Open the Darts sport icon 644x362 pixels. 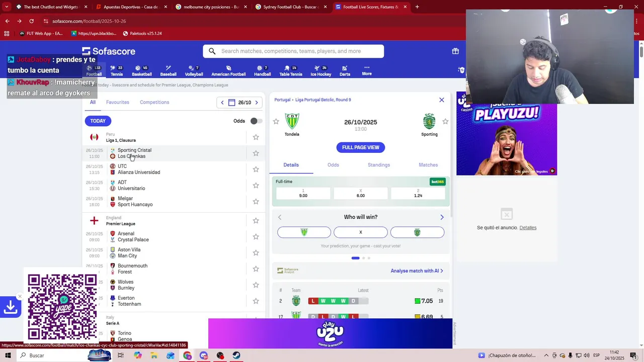click(x=345, y=71)
